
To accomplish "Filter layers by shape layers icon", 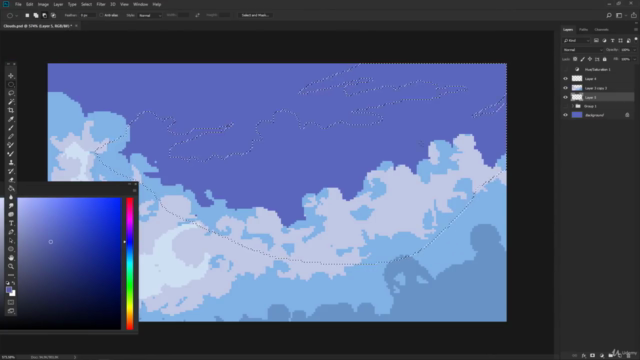I will point(620,40).
